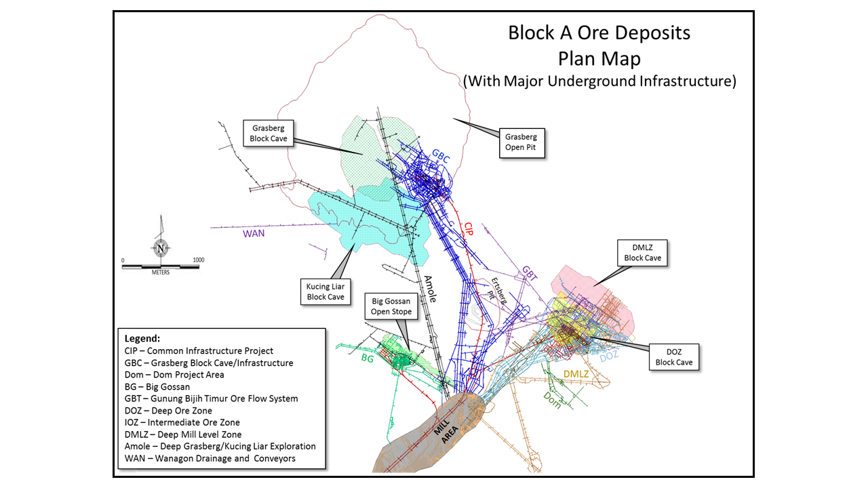Select the Grasberg Block Cave callout box

(x=269, y=133)
